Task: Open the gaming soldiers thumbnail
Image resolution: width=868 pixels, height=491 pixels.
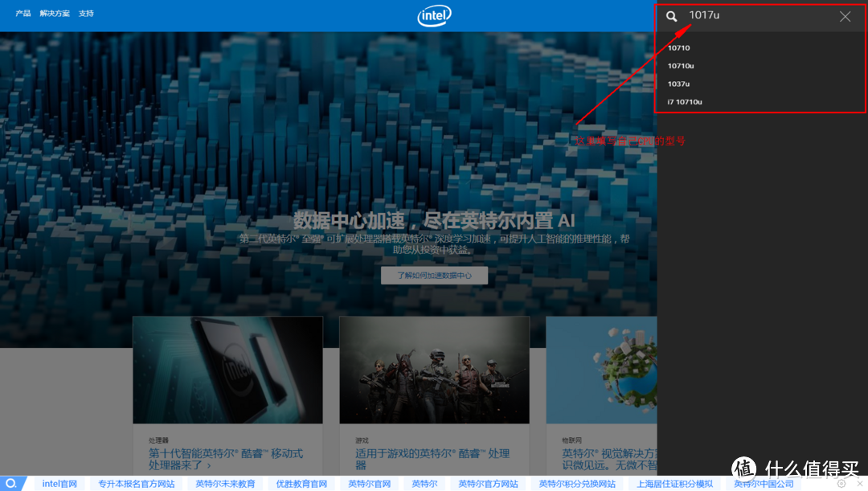Action: pyautogui.click(x=435, y=370)
